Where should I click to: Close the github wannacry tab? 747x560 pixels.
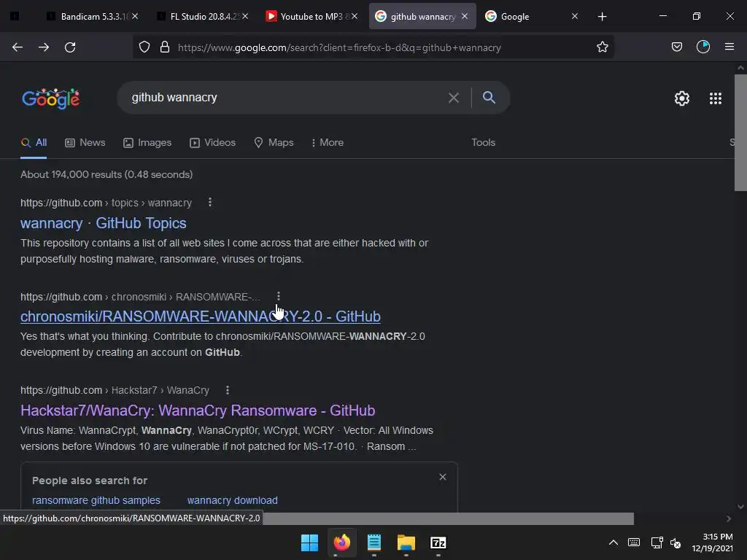click(465, 16)
